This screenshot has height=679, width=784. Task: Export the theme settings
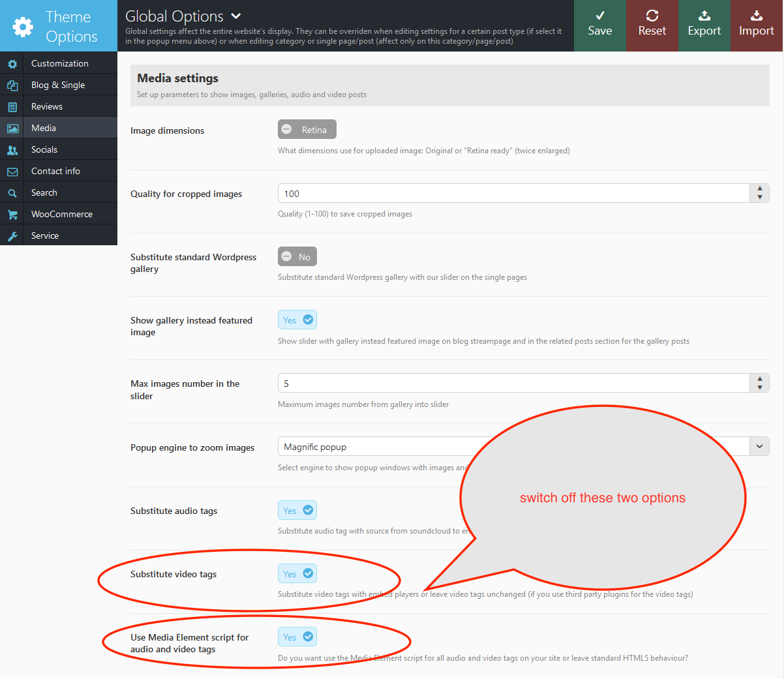coord(704,25)
